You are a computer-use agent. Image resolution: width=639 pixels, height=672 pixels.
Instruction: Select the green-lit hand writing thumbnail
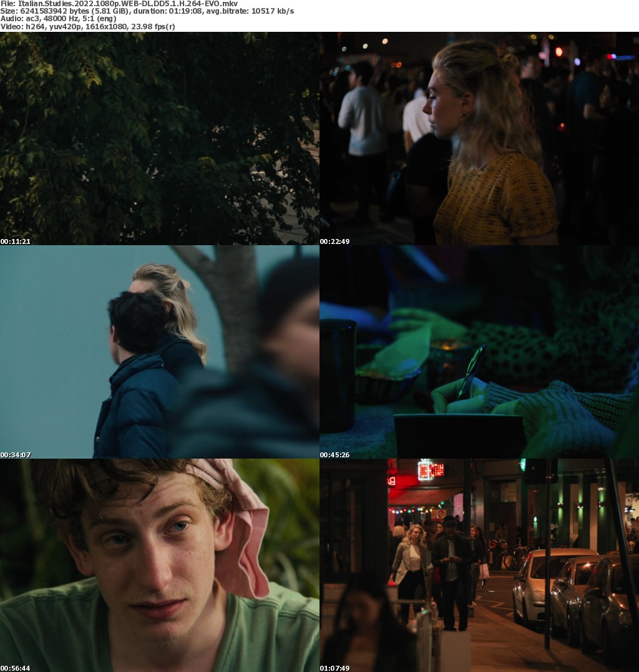click(479, 351)
